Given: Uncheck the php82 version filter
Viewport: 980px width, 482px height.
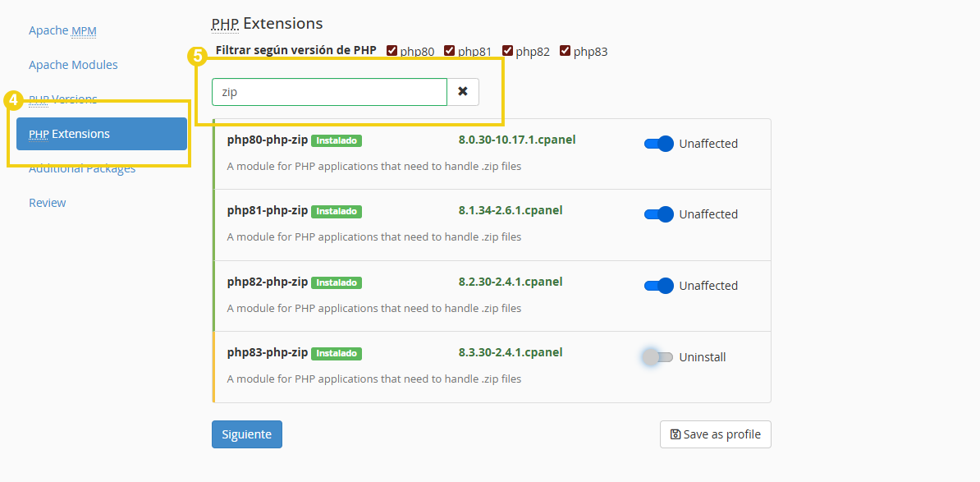Looking at the screenshot, I should pyautogui.click(x=507, y=49).
